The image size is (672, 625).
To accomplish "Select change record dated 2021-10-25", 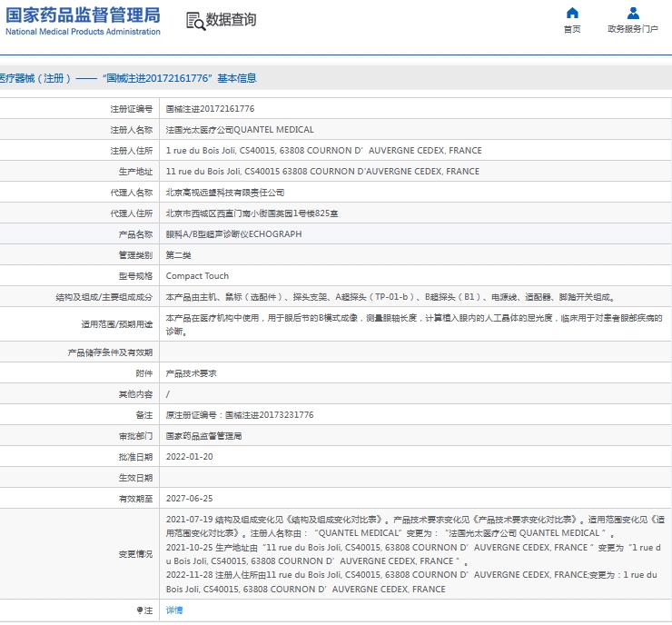I will pyautogui.click(x=413, y=554).
